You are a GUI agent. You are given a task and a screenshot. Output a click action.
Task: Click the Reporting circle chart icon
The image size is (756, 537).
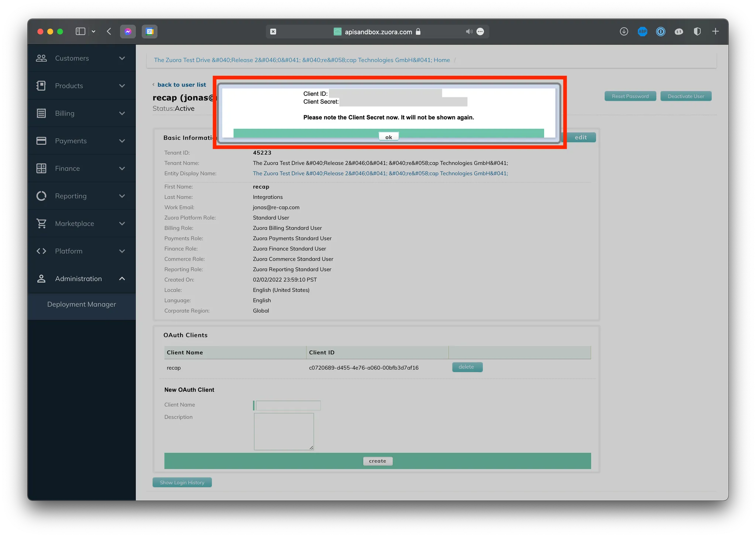[x=41, y=196]
